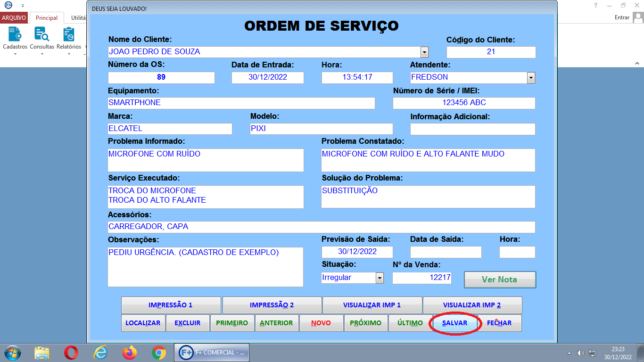This screenshot has width=644, height=362.
Task: Click the LOCALIZAR button
Action: coord(143,323)
